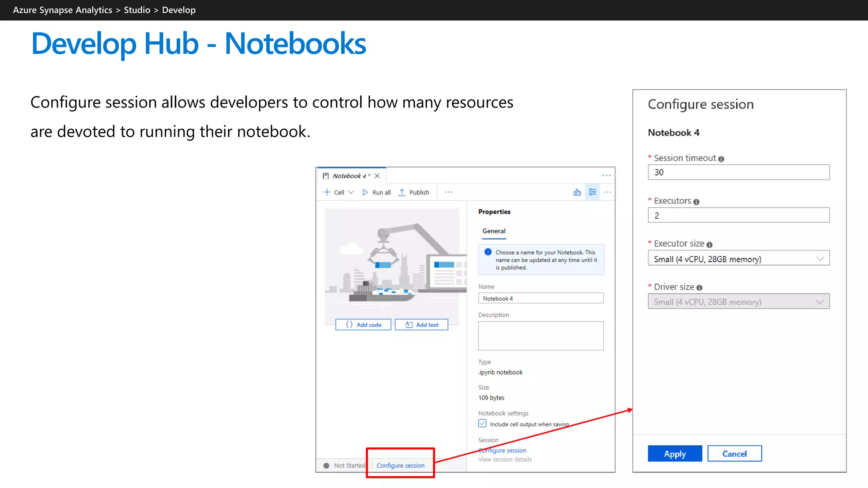Click the Add text button
868x488 pixels.
[421, 325]
